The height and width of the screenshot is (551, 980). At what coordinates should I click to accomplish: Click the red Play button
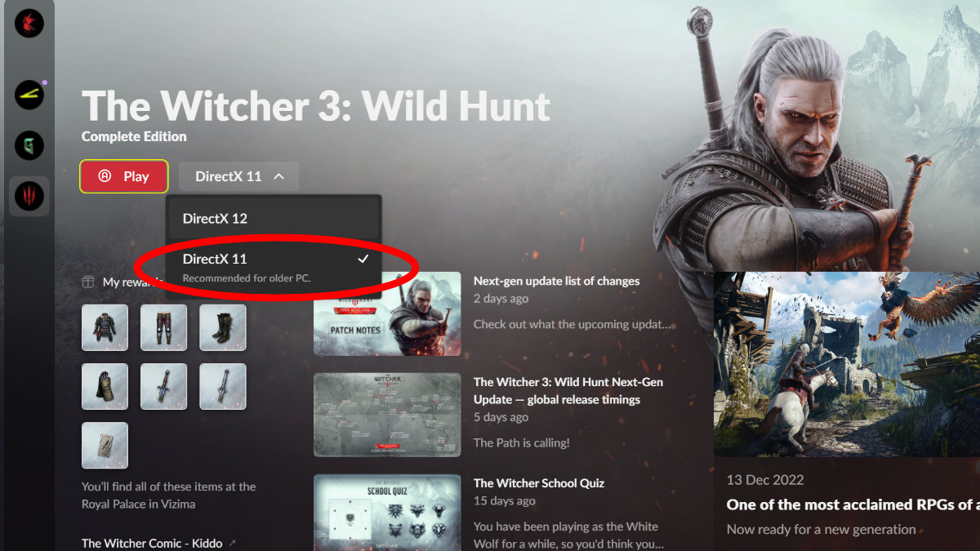(124, 176)
